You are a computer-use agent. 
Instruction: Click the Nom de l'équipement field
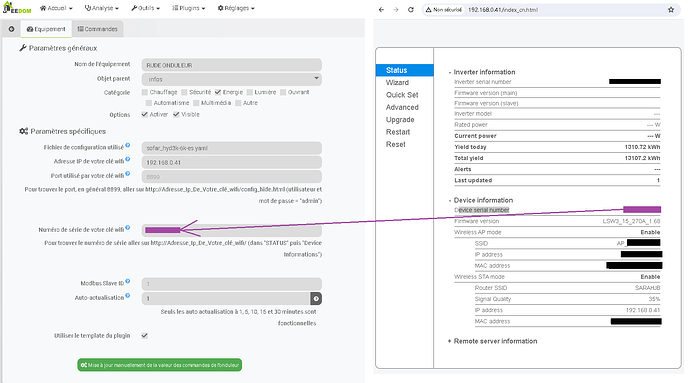tap(231, 65)
